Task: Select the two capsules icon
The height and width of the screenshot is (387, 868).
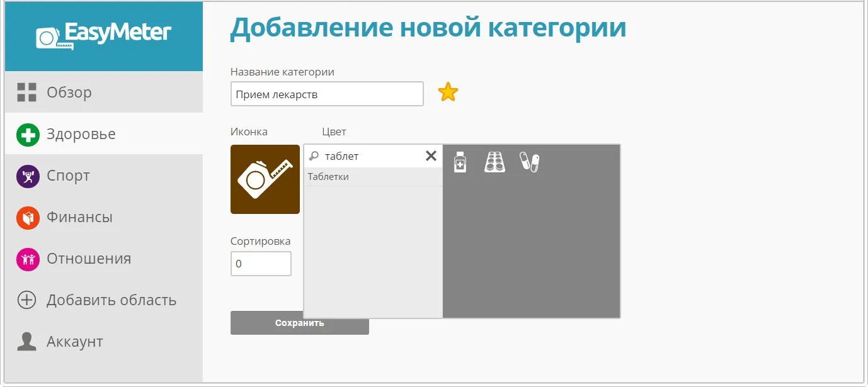Action: click(530, 162)
